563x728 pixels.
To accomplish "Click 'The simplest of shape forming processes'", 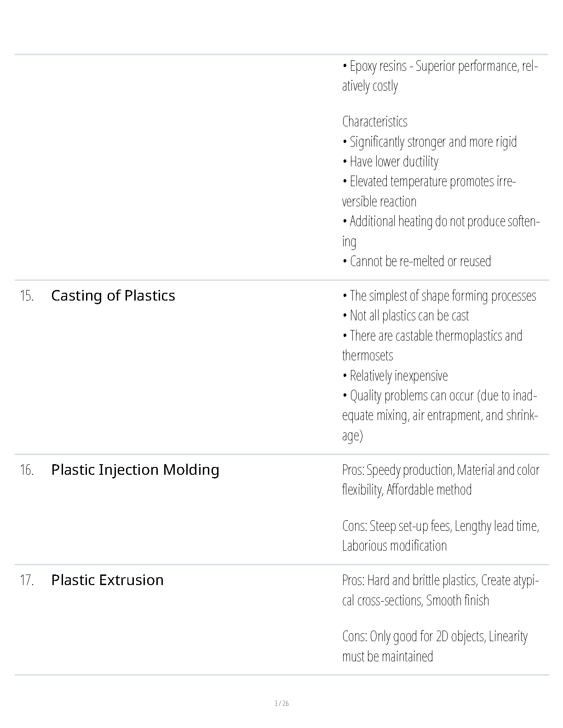I will point(439,296).
